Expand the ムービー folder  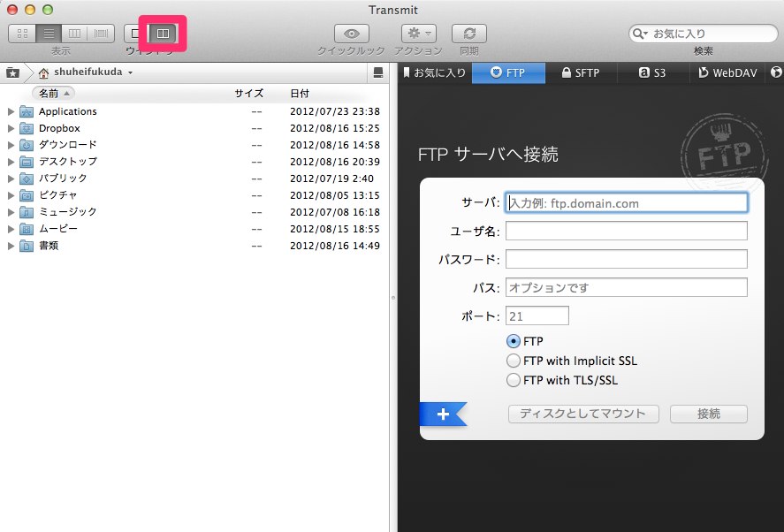click(11, 229)
